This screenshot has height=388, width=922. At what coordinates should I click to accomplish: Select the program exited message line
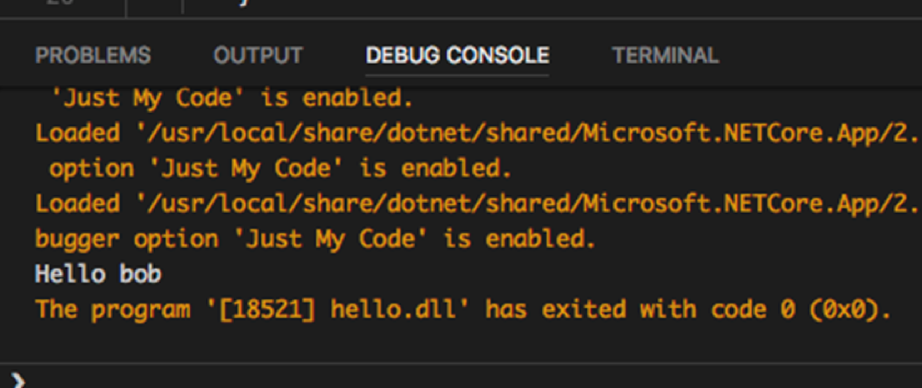[463, 310]
